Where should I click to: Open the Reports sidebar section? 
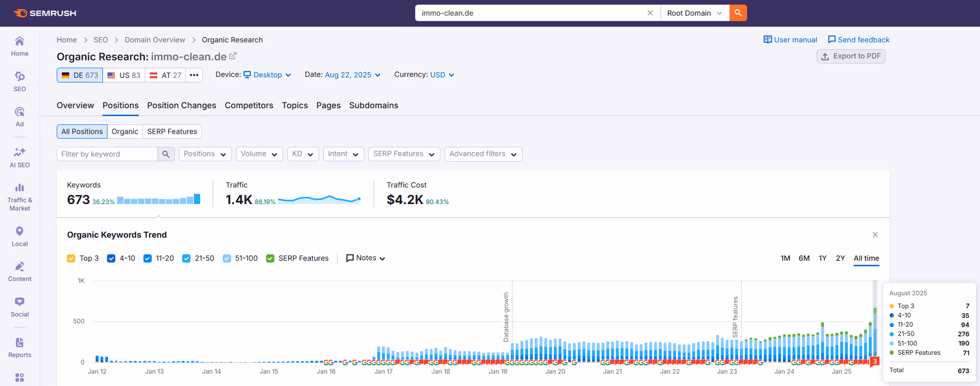19,348
